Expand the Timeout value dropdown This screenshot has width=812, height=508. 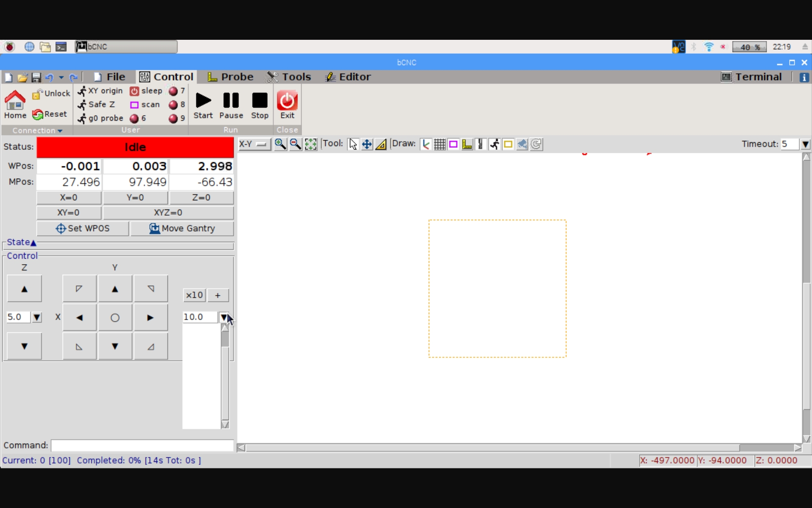coord(805,144)
